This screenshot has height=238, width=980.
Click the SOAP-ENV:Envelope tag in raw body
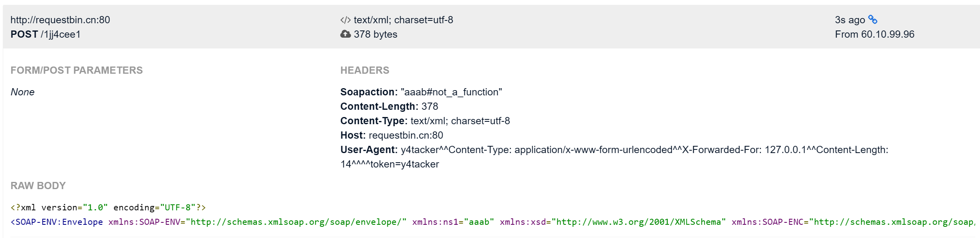pyautogui.click(x=57, y=222)
